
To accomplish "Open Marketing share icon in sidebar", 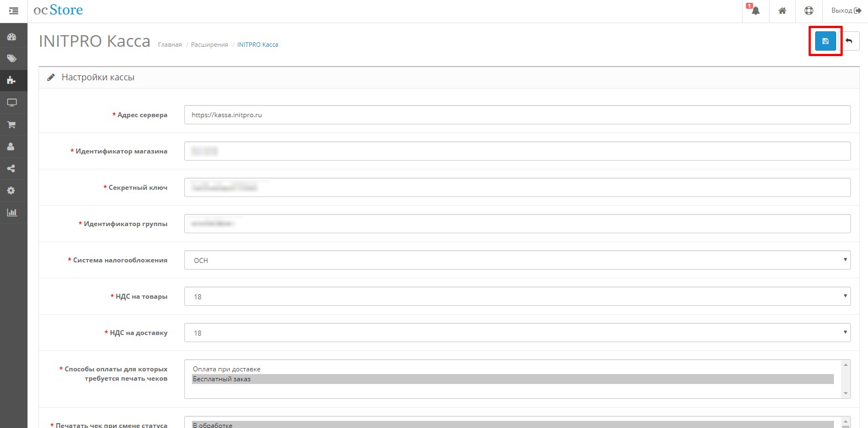I will coord(12,169).
